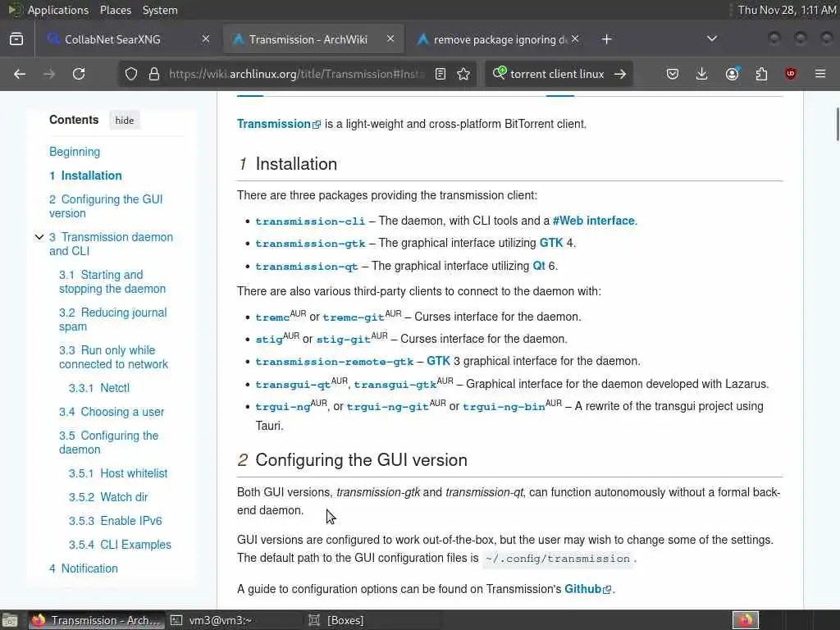The height and width of the screenshot is (630, 840).
Task: Click the search engine icon in search box
Action: pos(500,73)
